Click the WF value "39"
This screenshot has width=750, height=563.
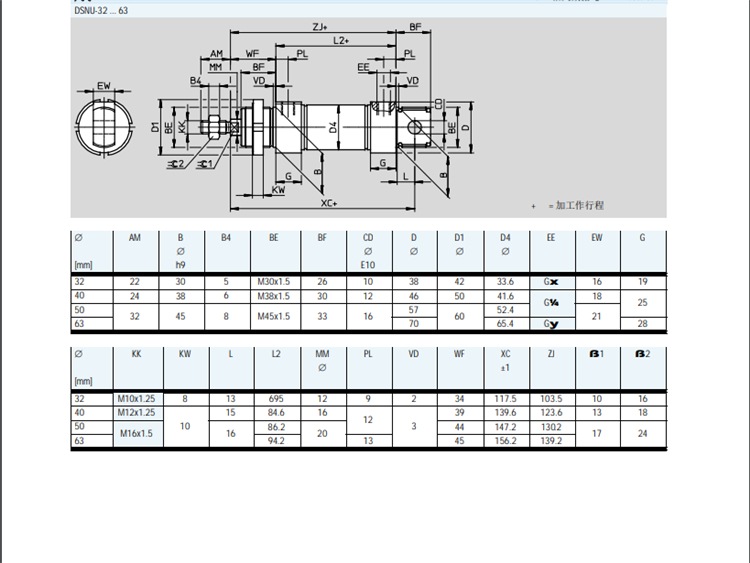pos(459,412)
